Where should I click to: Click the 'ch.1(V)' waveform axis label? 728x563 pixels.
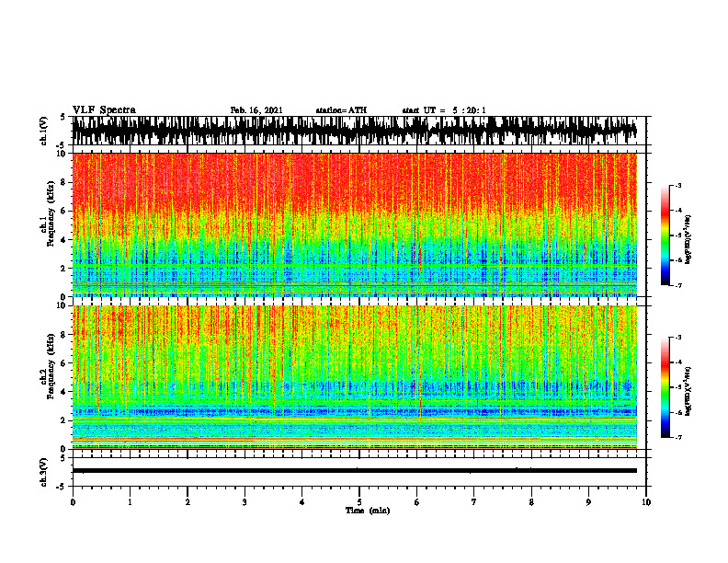click(x=44, y=131)
